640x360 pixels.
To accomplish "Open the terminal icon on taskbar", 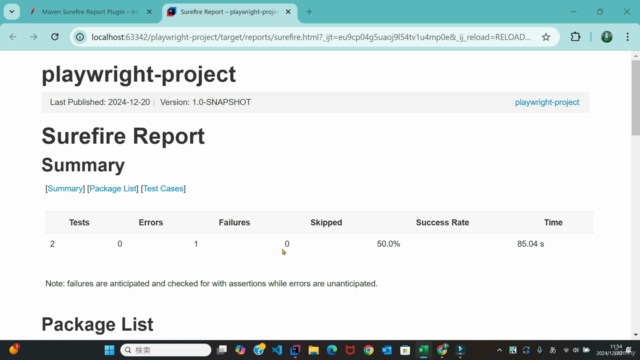I will [x=460, y=350].
